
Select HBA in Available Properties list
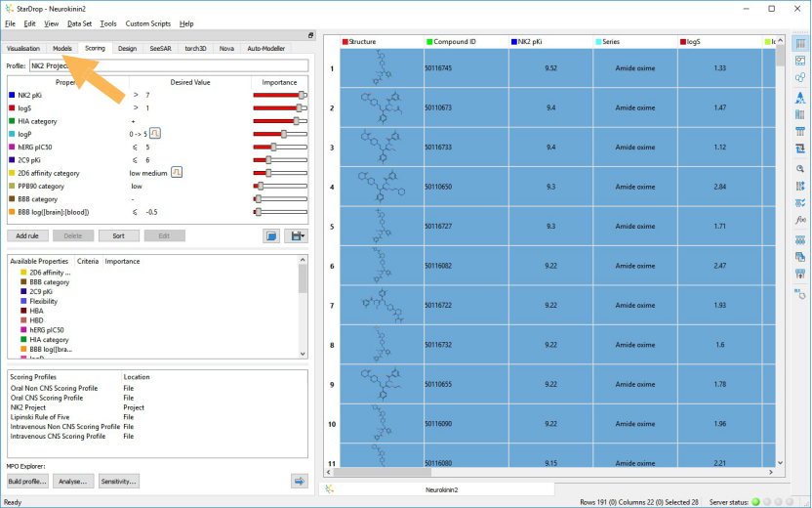point(36,311)
